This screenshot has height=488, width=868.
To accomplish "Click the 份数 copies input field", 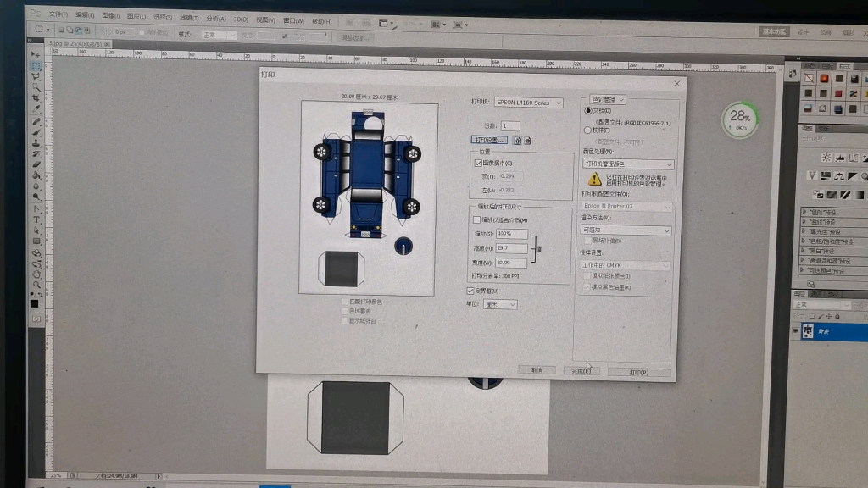I will pos(509,126).
